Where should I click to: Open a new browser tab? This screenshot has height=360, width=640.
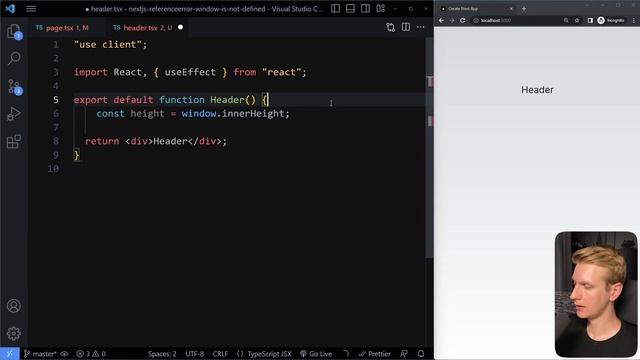[x=524, y=9]
